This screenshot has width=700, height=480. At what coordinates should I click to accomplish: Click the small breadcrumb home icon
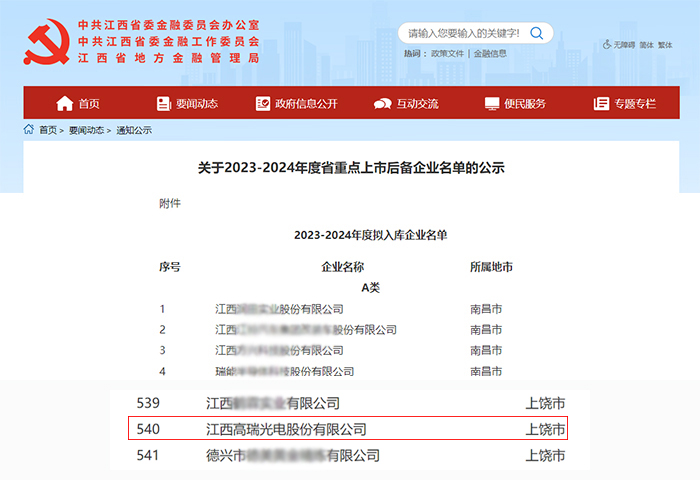pos(29,130)
